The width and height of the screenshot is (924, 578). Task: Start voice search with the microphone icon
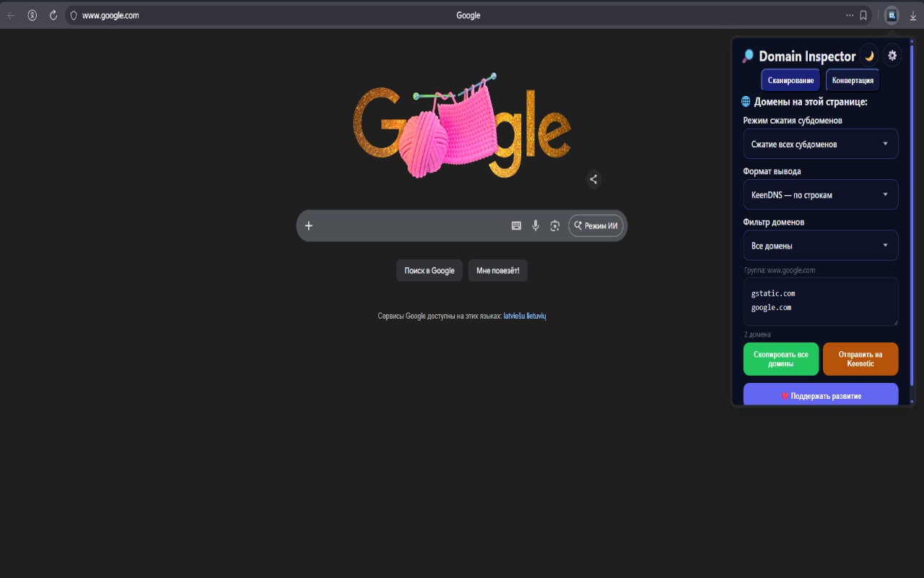click(536, 225)
